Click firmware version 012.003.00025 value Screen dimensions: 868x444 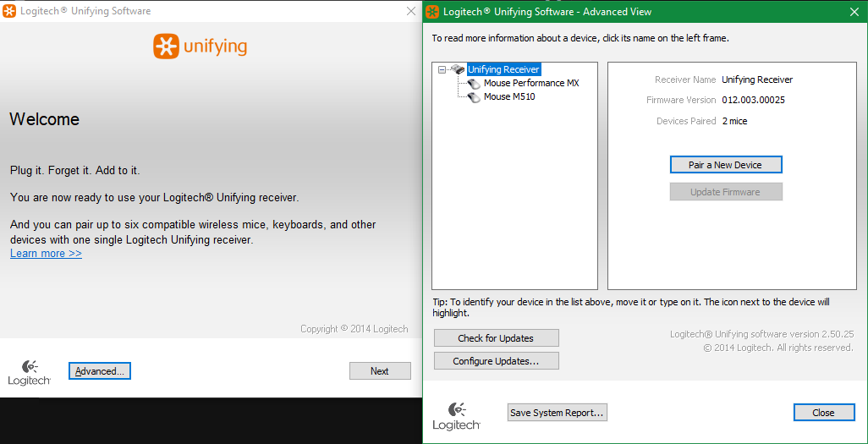(x=754, y=100)
